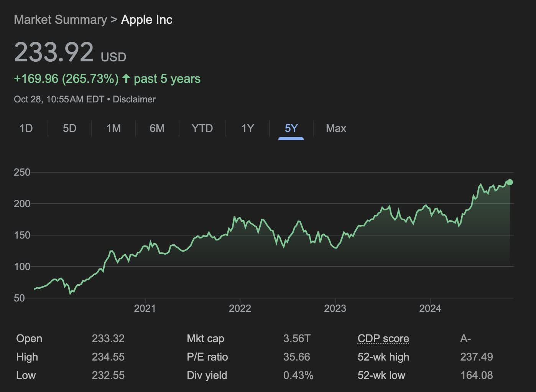Click the USD currency label
536x392 pixels.
pyautogui.click(x=113, y=57)
